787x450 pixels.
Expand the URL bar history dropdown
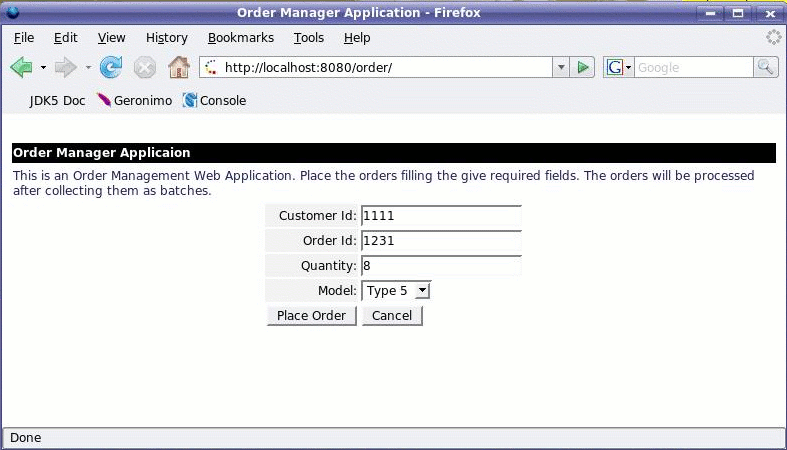[561, 67]
